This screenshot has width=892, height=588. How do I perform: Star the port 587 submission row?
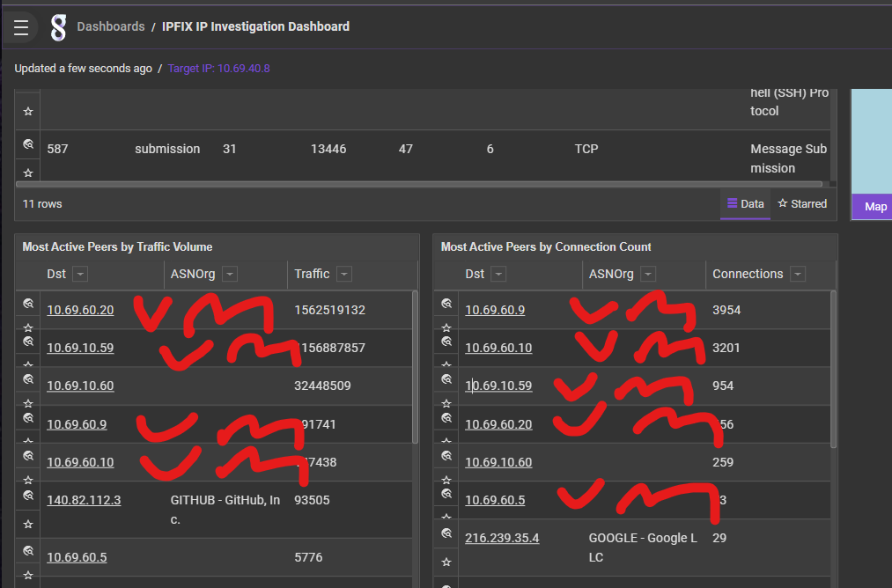point(28,173)
